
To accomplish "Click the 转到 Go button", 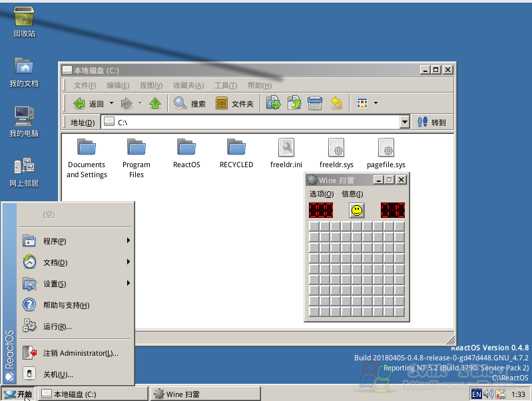I will (x=431, y=123).
